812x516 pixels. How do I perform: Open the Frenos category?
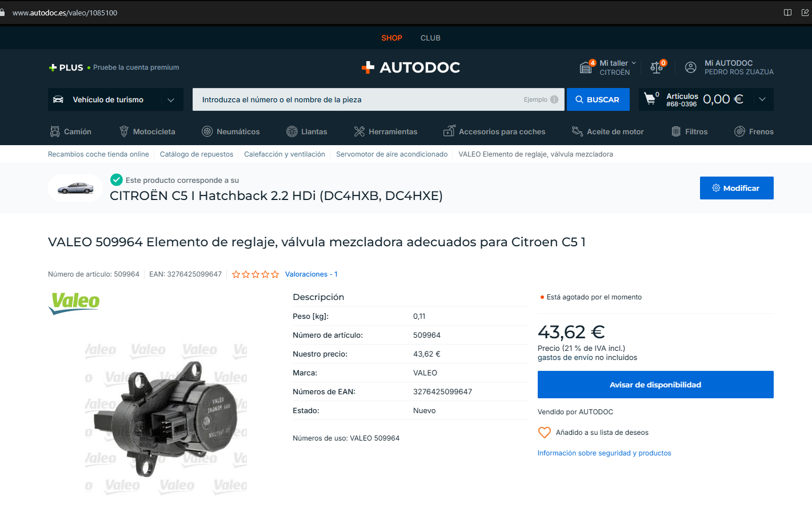pos(754,131)
